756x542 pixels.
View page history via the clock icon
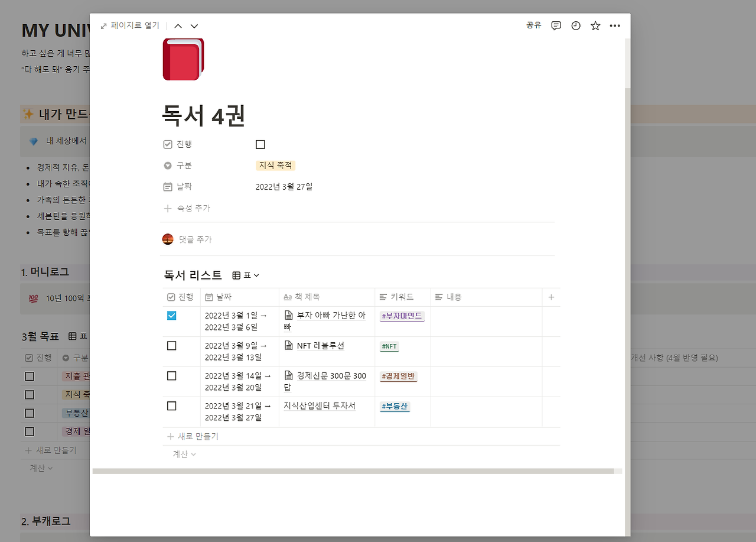pyautogui.click(x=575, y=25)
